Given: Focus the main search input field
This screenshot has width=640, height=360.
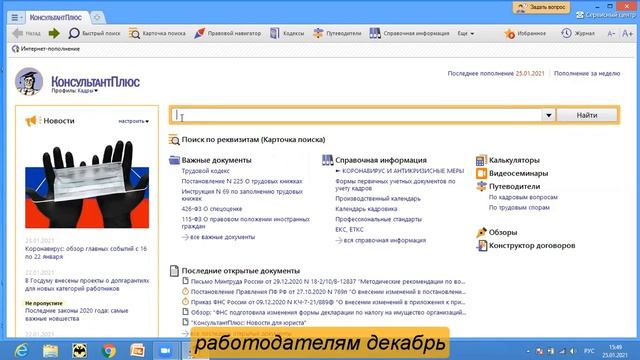Looking at the screenshot, I should [x=356, y=116].
